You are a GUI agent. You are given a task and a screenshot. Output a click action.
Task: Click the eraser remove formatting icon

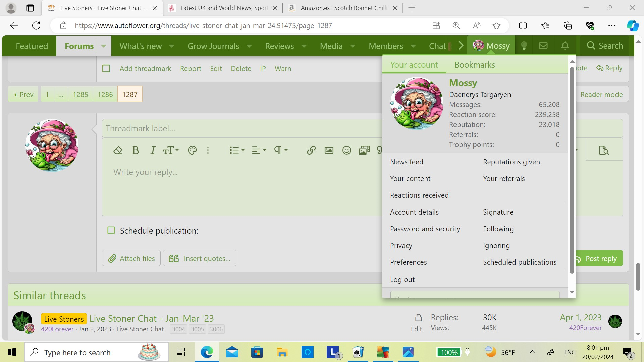118,150
